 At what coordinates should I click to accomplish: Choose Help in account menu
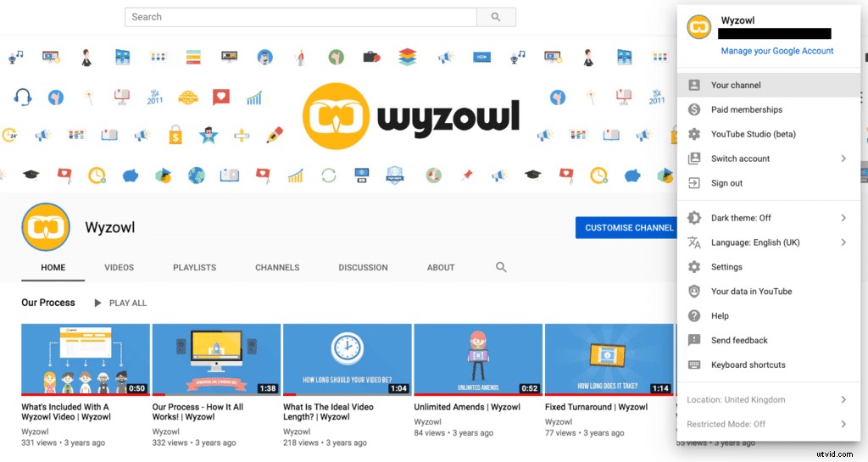point(768,316)
